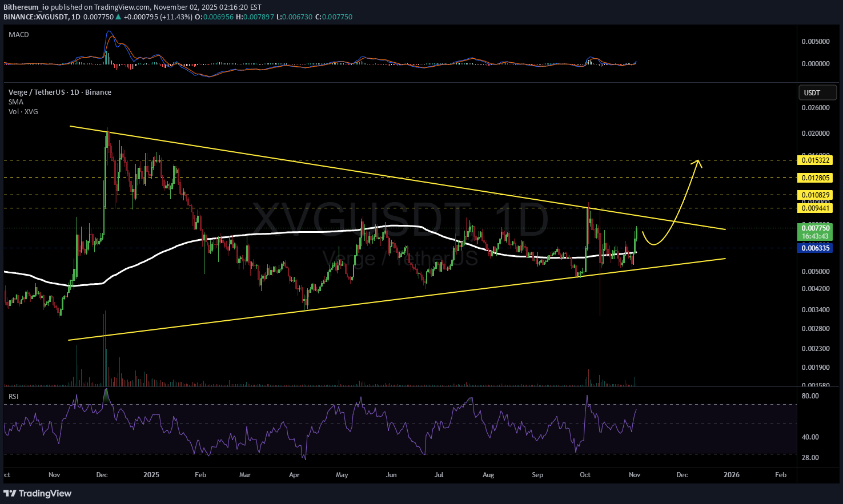Select the MACD indicator label
The width and height of the screenshot is (843, 504).
click(18, 34)
